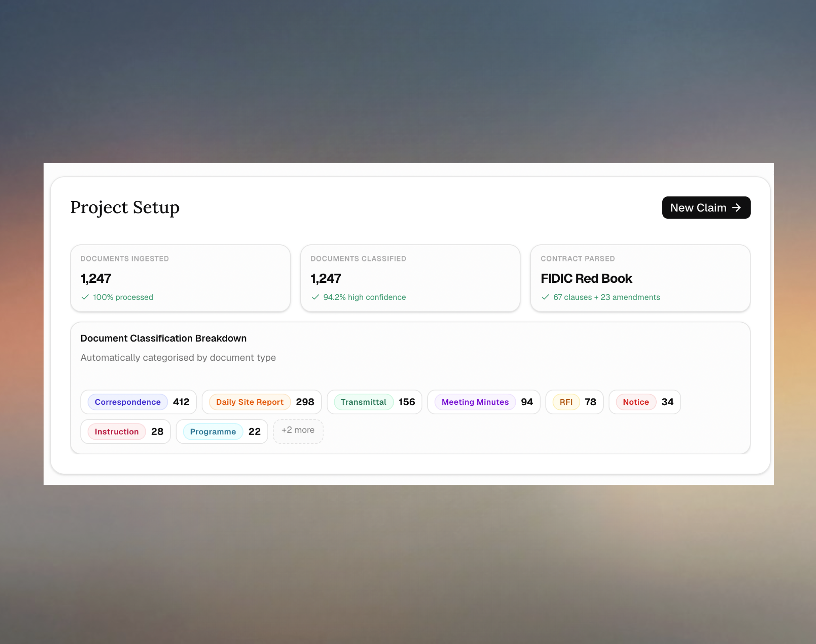Choose the Transmittal category tag
Viewport: 816px width, 644px height.
coord(363,402)
